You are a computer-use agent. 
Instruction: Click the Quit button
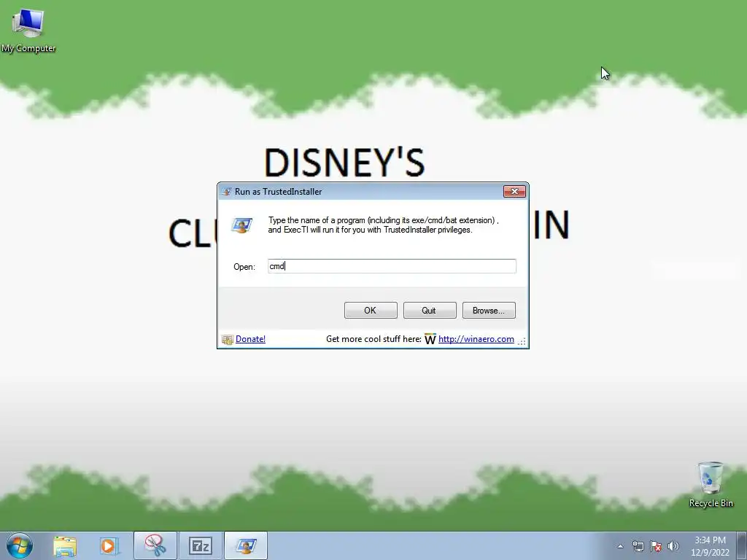pyautogui.click(x=430, y=311)
